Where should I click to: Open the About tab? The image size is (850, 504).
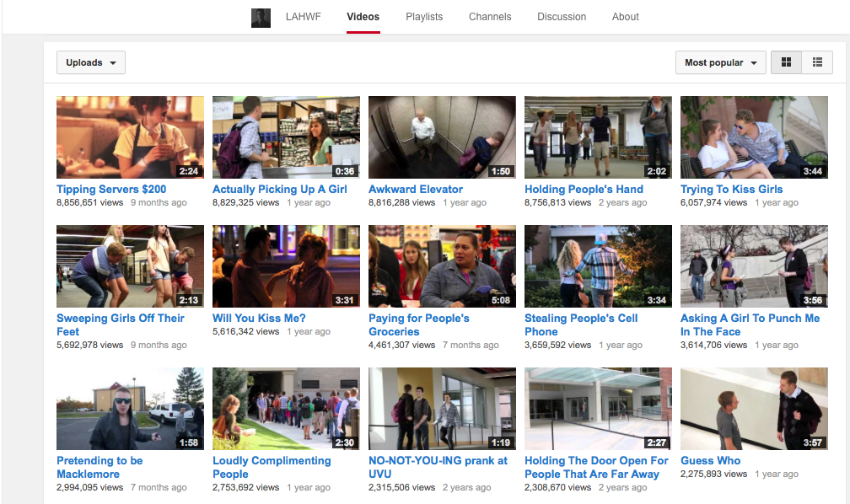tap(626, 17)
